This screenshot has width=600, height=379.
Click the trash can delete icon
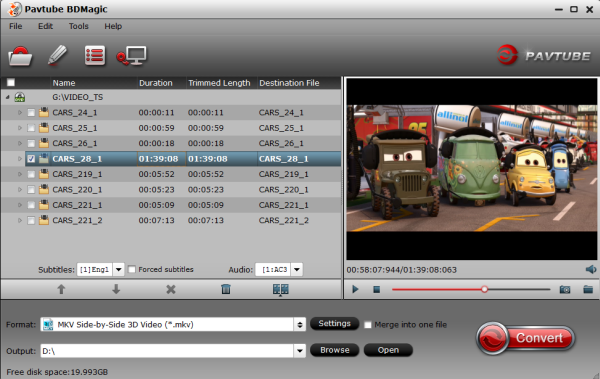226,289
